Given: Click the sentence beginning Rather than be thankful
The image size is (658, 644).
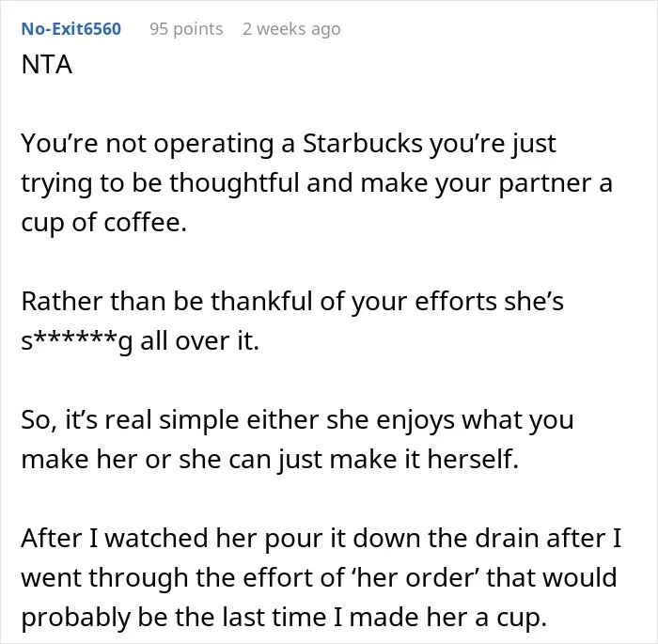Looking at the screenshot, I should tap(292, 321).
